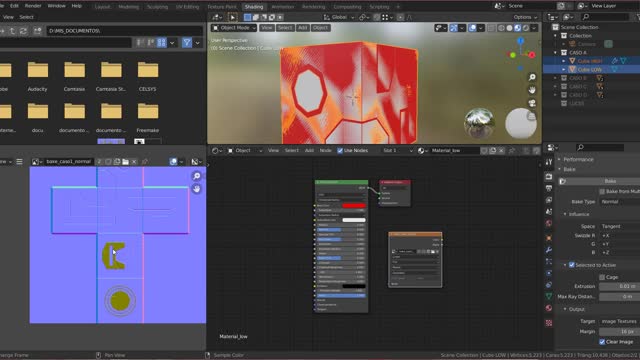
Task: Open the Edit menu
Action: tap(14, 6)
